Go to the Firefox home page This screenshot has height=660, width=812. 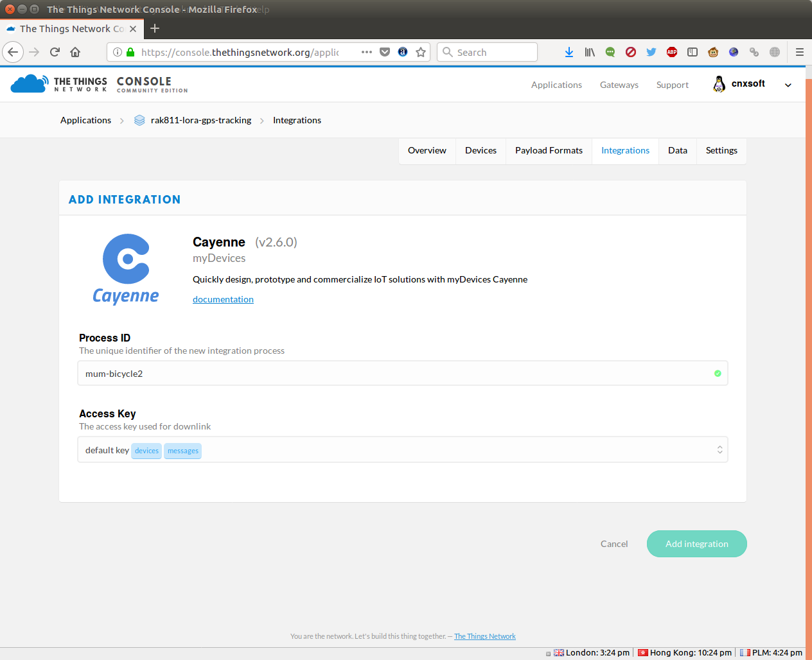[75, 52]
